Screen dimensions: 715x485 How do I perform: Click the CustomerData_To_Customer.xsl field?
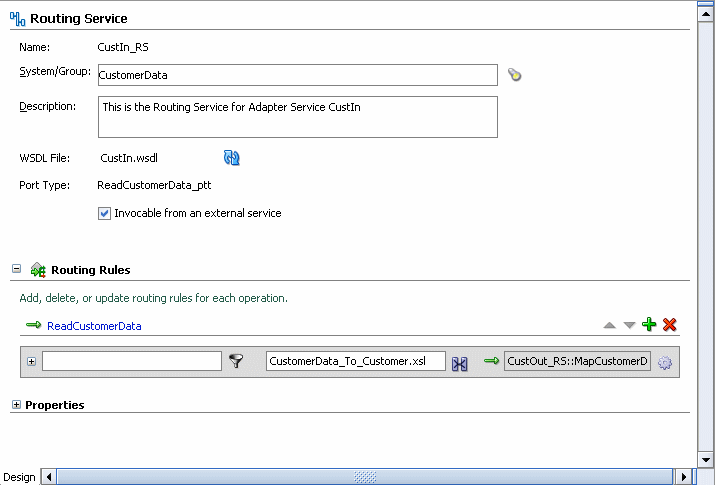click(356, 361)
